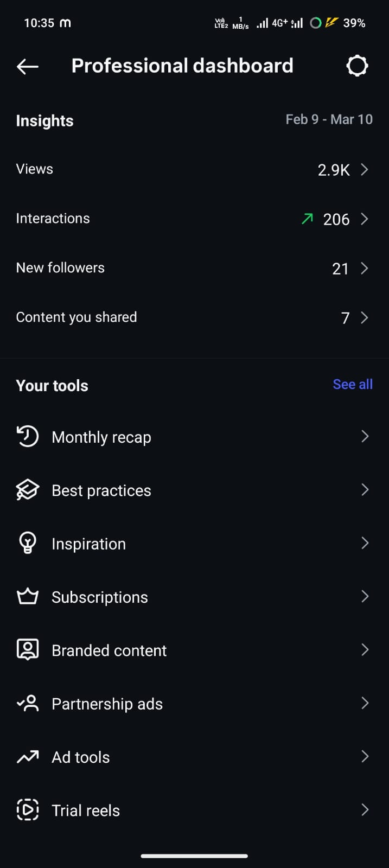Tap the Partnership ads person-check icon

[x=28, y=703]
